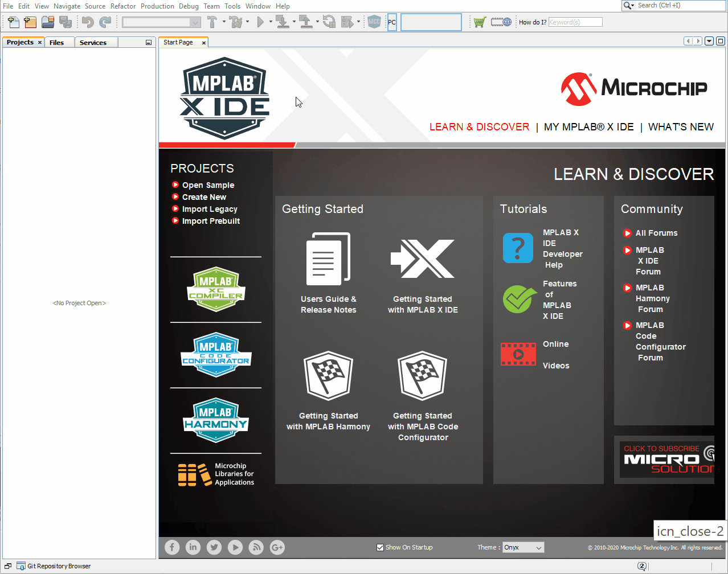Screen dimensions: 728x574
Task: Click the Import Legacy link
Action: tap(210, 209)
